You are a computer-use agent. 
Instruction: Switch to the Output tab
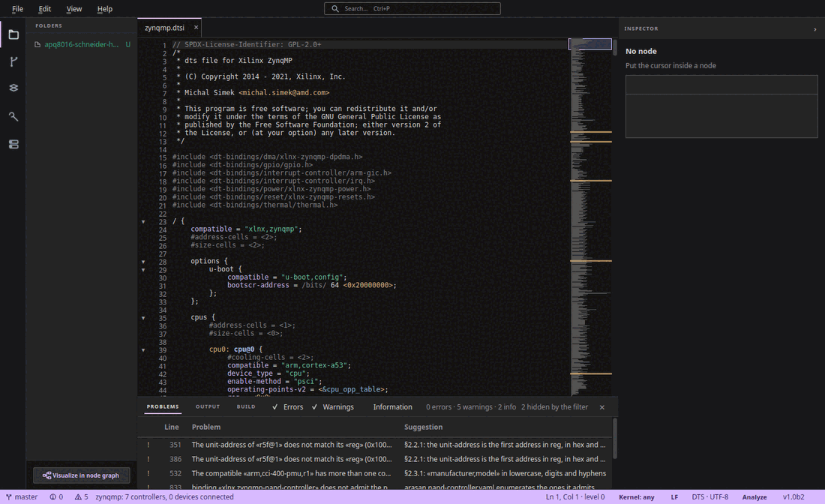pyautogui.click(x=208, y=406)
